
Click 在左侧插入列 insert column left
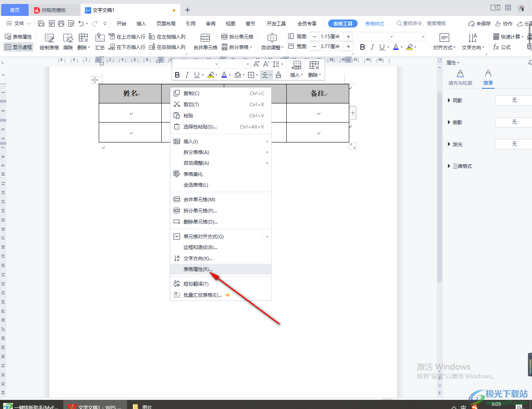point(167,37)
